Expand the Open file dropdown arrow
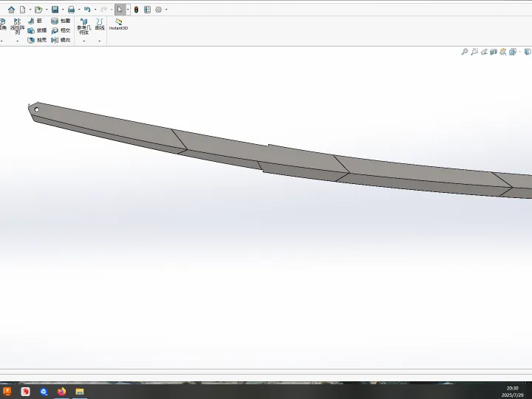This screenshot has width=532, height=399. (x=47, y=10)
